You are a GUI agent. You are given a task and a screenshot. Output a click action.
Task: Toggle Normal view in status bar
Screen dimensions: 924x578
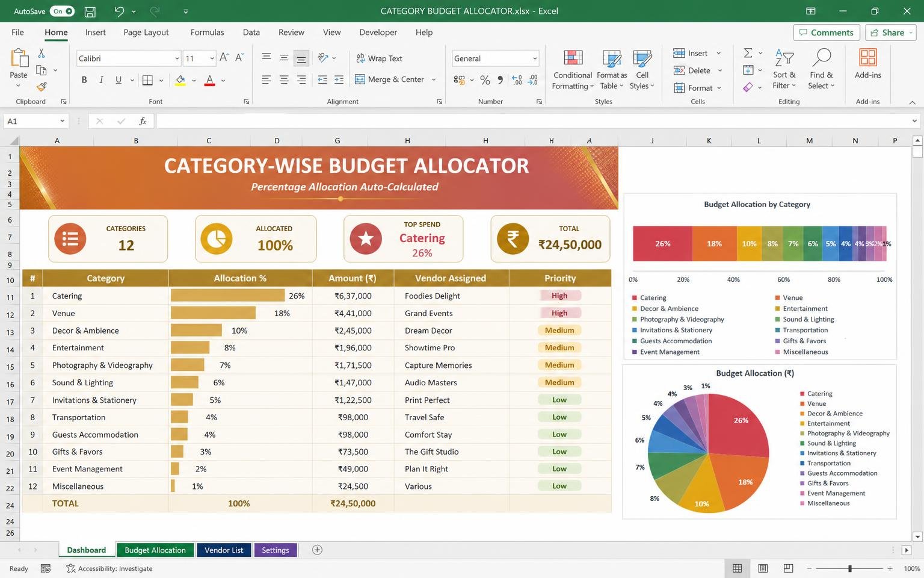pos(737,568)
